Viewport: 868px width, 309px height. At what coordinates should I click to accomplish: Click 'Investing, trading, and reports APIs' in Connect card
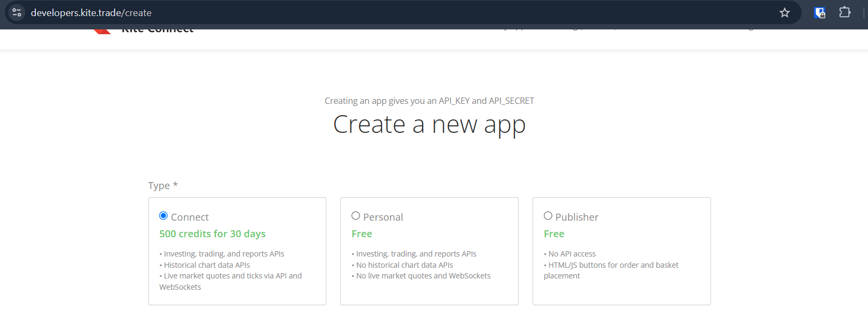224,254
